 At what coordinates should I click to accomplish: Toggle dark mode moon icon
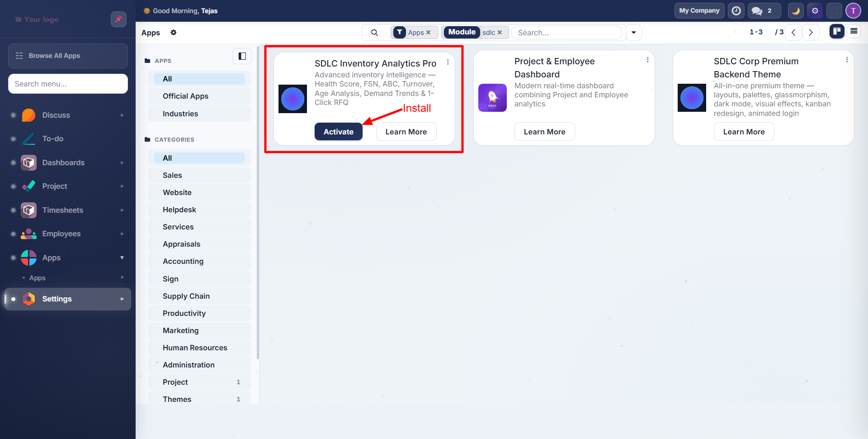pyautogui.click(x=796, y=11)
